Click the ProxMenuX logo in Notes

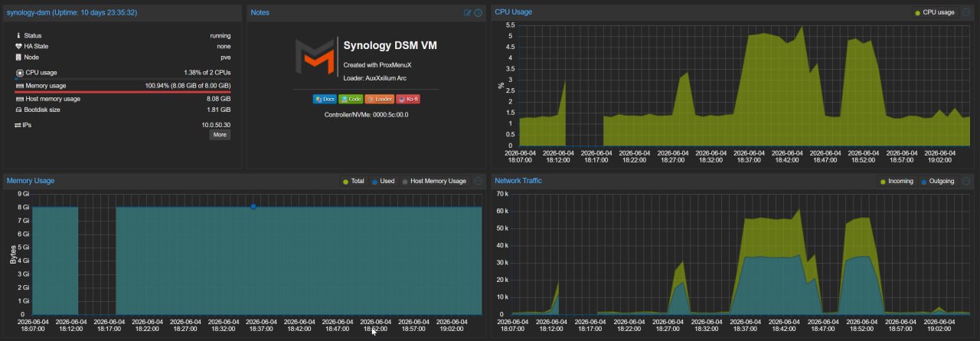click(x=315, y=57)
